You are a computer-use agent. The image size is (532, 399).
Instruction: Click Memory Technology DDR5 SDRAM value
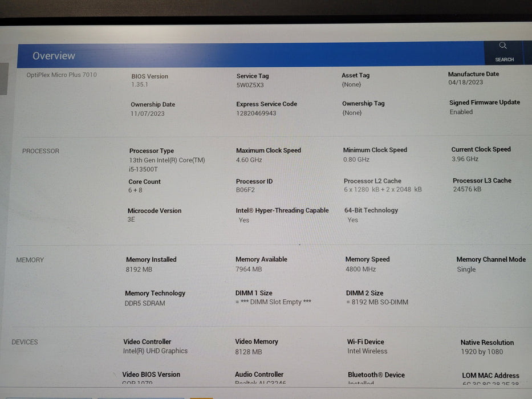click(x=145, y=303)
